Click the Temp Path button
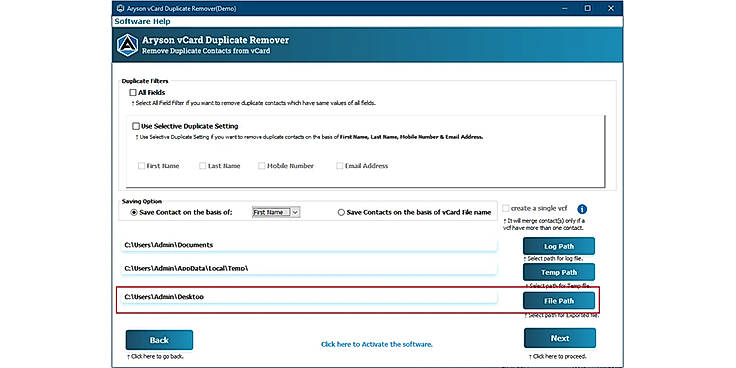 click(x=559, y=272)
